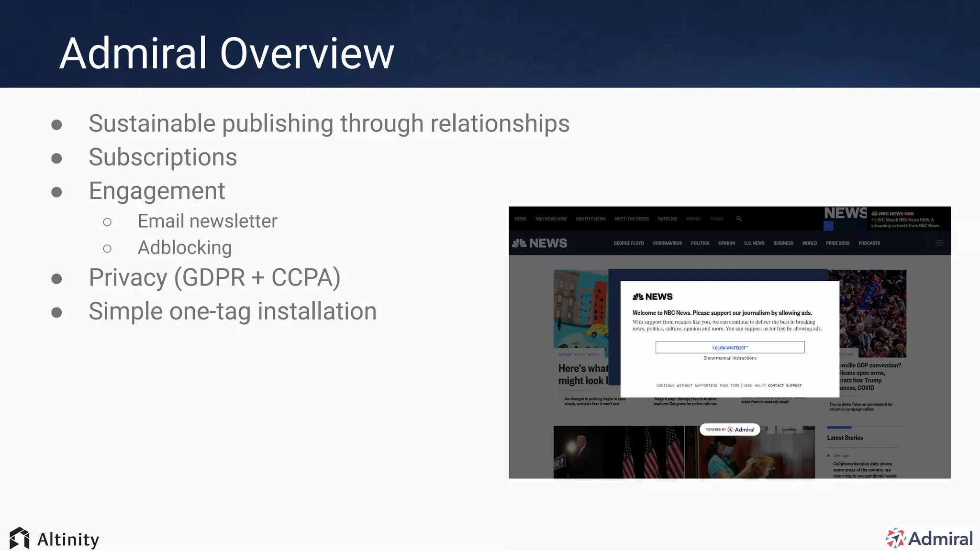Click the 'Admiral Overview' slide title
980x551 pixels.
click(x=227, y=53)
